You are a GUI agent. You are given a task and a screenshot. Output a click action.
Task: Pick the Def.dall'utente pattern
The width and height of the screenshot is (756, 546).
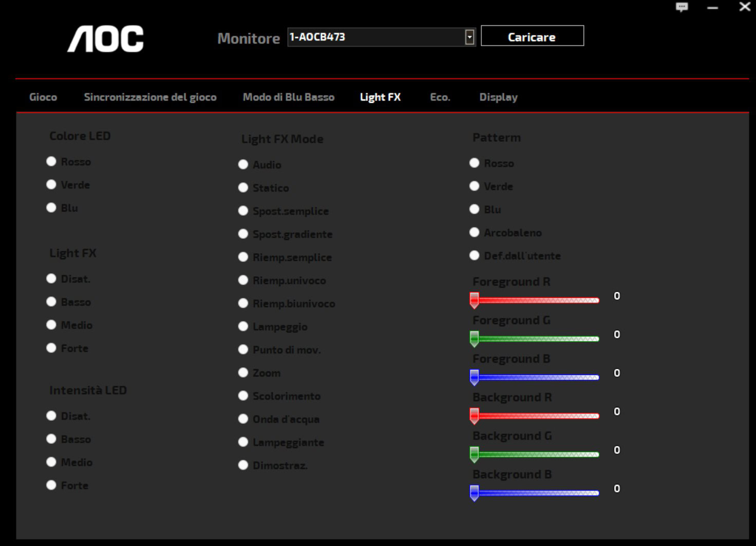pyautogui.click(x=475, y=255)
